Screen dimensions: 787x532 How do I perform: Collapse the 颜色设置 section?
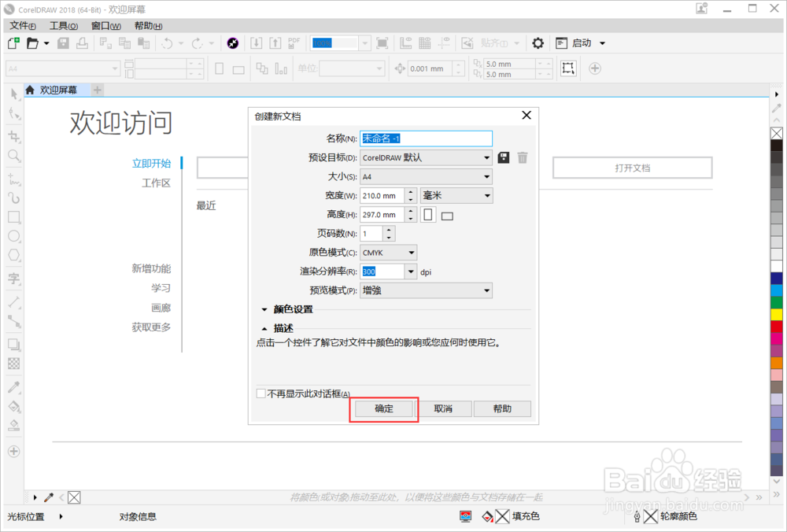click(264, 309)
